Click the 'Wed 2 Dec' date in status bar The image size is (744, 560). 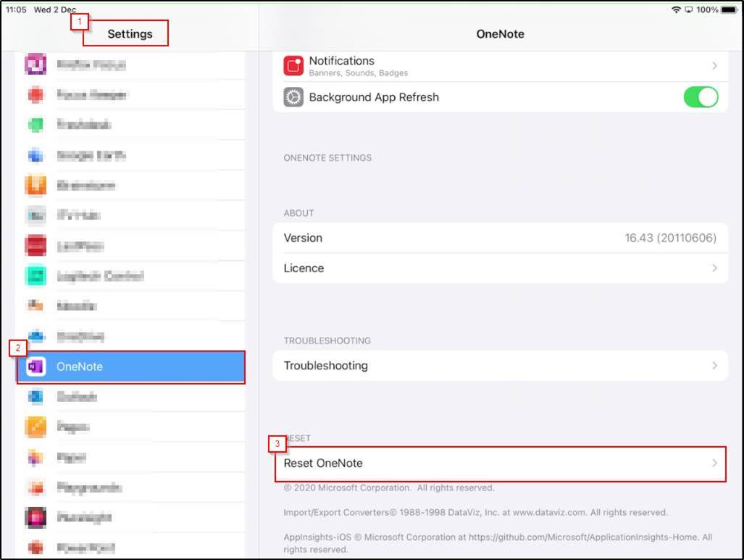pyautogui.click(x=54, y=9)
